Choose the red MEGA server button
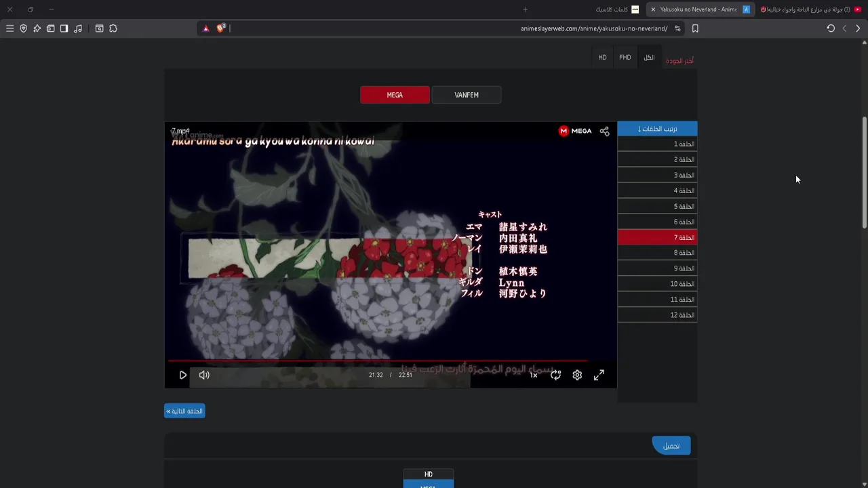The width and height of the screenshot is (868, 488). point(395,95)
